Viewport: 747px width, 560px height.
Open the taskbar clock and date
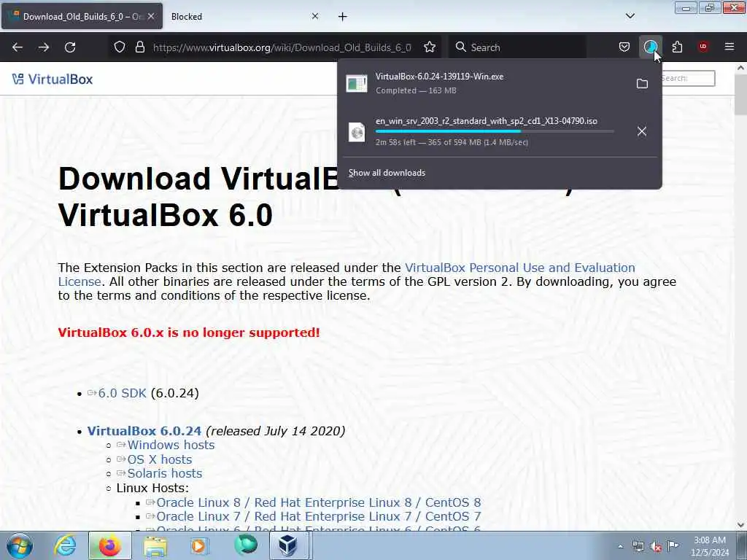[x=710, y=546]
